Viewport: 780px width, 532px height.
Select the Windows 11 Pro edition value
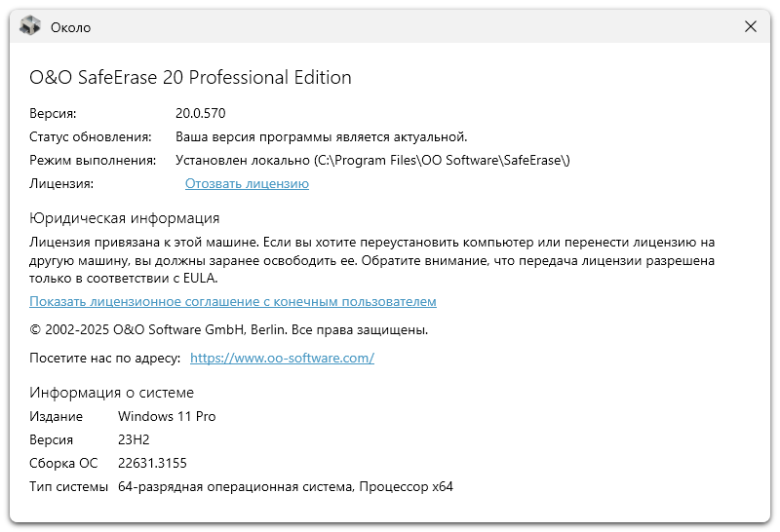point(167,416)
